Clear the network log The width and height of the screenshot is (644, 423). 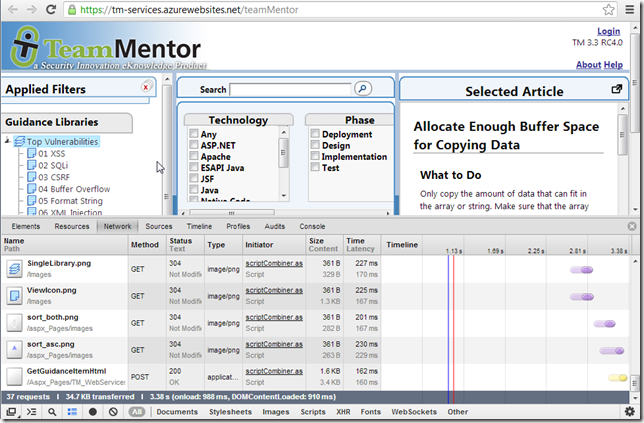pyautogui.click(x=113, y=411)
